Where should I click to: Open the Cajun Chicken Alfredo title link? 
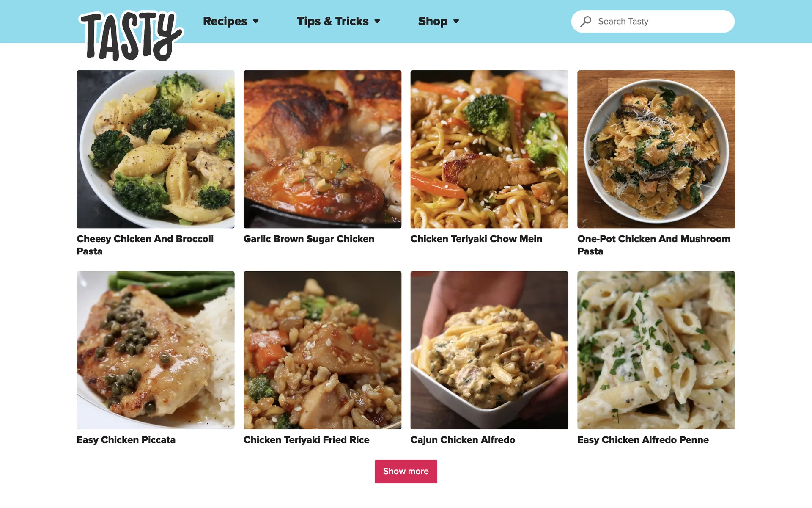(463, 440)
